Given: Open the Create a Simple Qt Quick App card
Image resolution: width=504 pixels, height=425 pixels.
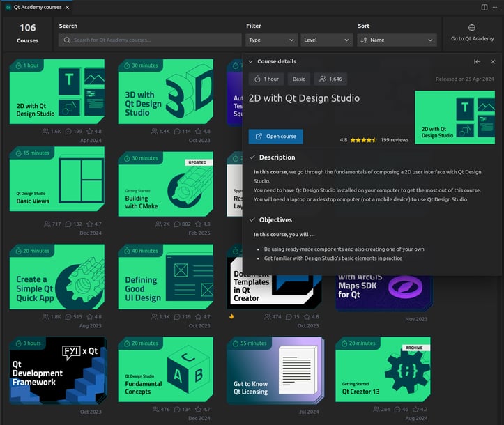Looking at the screenshot, I should pos(57,277).
